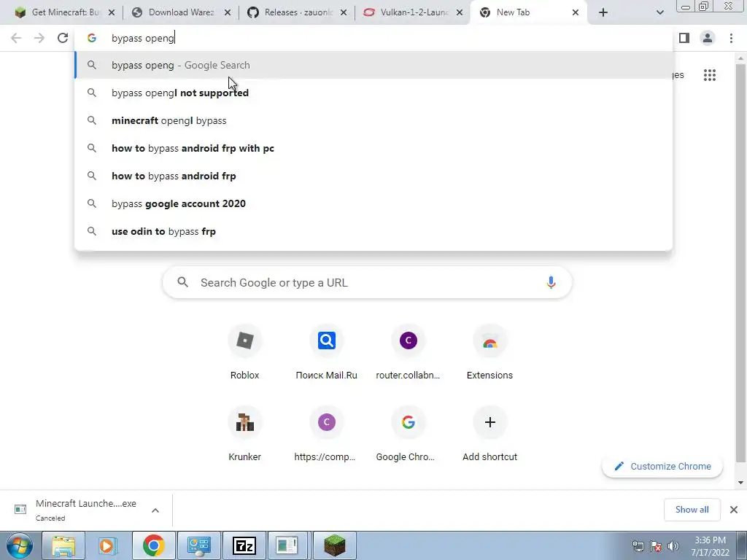The width and height of the screenshot is (747, 560).
Task: Start voice search with the microphone
Action: [x=551, y=282]
